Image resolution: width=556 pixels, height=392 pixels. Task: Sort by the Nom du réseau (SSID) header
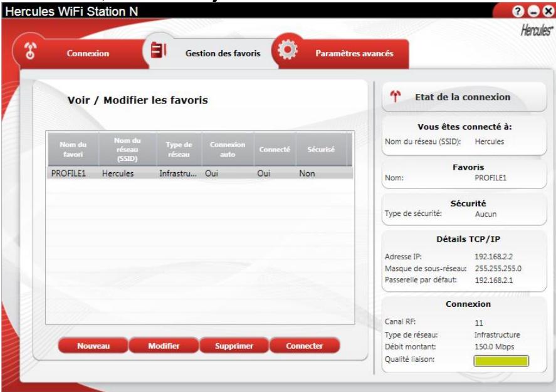(127, 150)
